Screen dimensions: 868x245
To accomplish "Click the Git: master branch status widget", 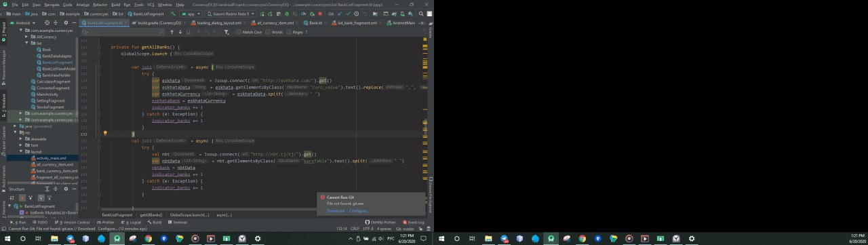I will (404, 229).
